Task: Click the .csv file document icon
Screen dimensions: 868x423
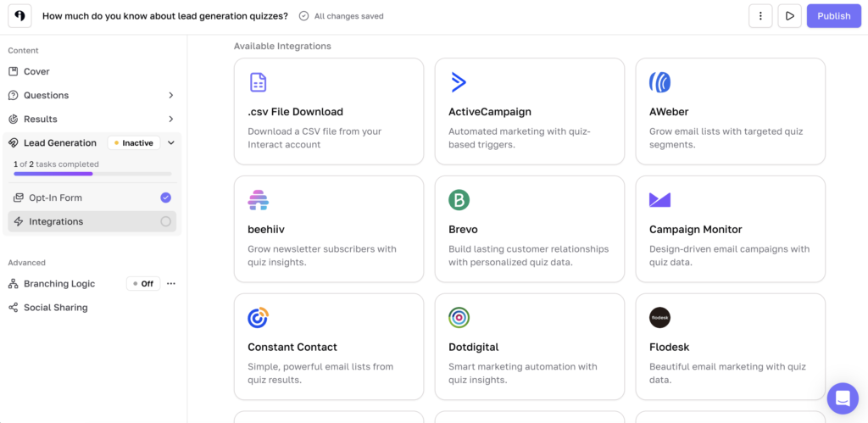Action: pyautogui.click(x=258, y=82)
